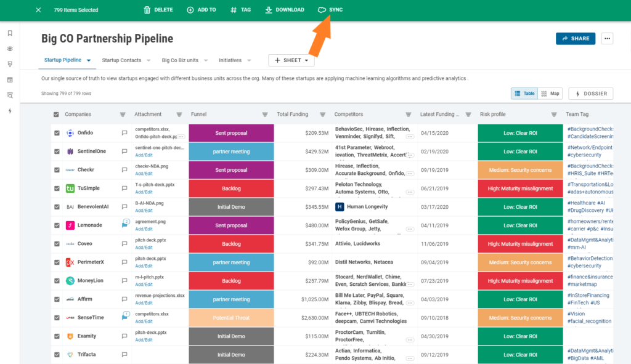This screenshot has height=364, width=631.
Task: Click the Share button
Action: click(575, 39)
